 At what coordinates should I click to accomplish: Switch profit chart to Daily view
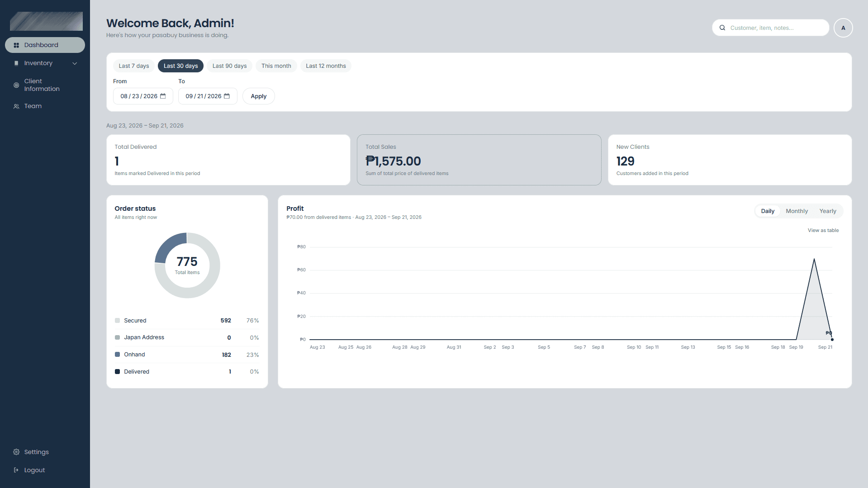(768, 211)
